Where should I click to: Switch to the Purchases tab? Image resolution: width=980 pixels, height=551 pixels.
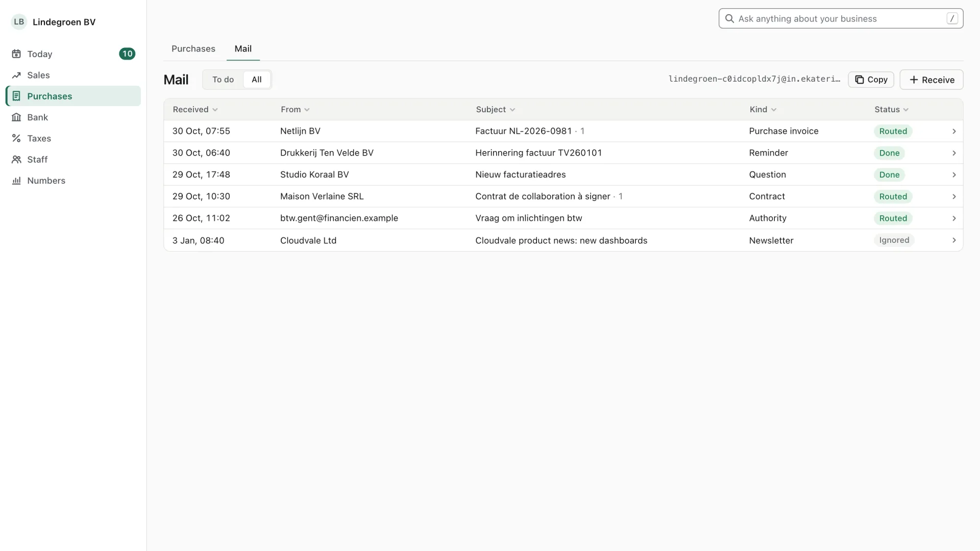(x=193, y=49)
